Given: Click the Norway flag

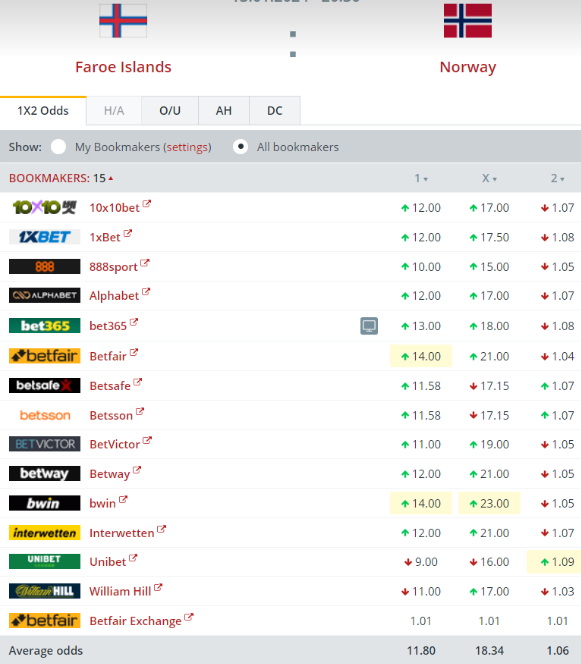Looking at the screenshot, I should point(468,21).
